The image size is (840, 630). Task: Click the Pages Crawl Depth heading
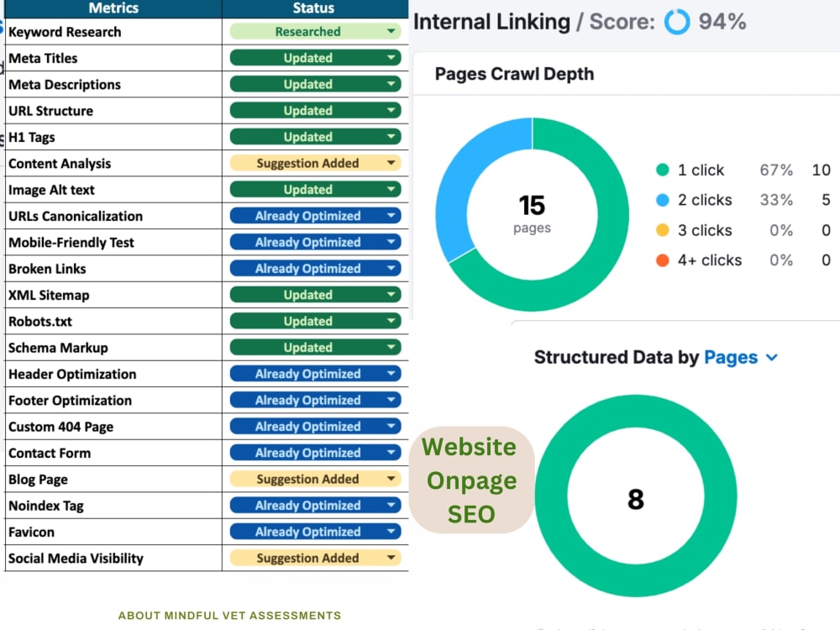(x=514, y=74)
